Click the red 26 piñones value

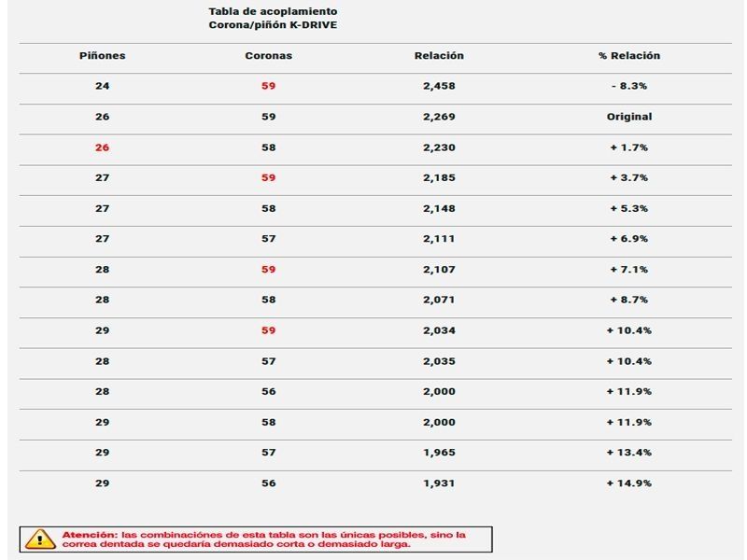tap(102, 147)
